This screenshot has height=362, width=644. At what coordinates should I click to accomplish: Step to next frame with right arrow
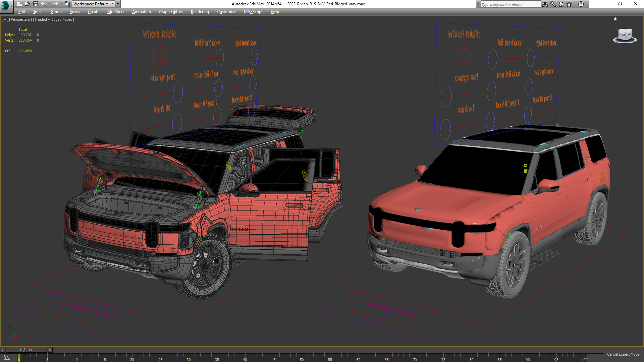50,350
